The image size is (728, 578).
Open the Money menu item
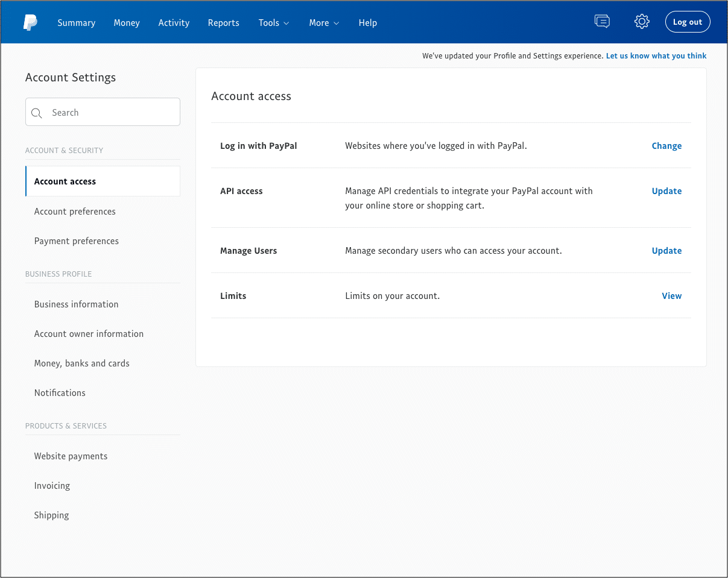127,23
